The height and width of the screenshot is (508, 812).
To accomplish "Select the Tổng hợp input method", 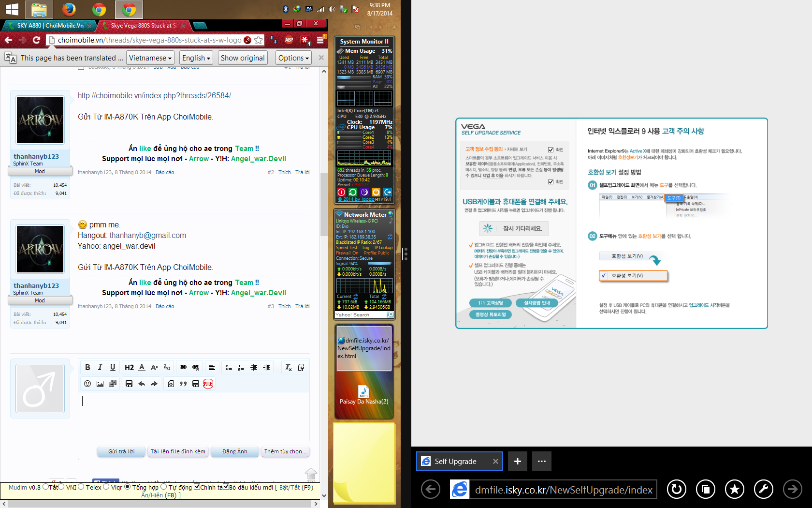I will 128,487.
